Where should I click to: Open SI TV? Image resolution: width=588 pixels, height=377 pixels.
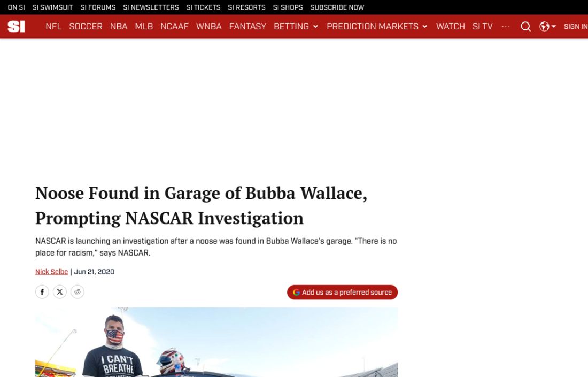coord(483,27)
